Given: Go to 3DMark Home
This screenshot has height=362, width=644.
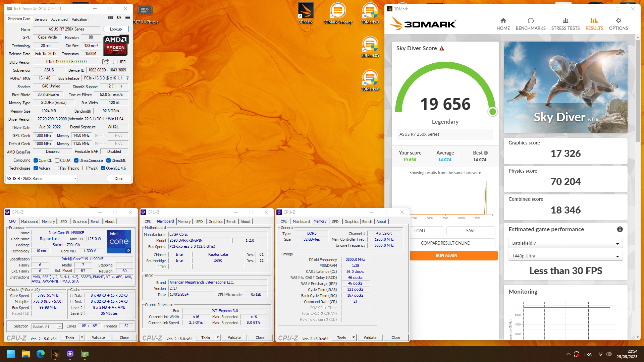Looking at the screenshot, I should click(503, 24).
